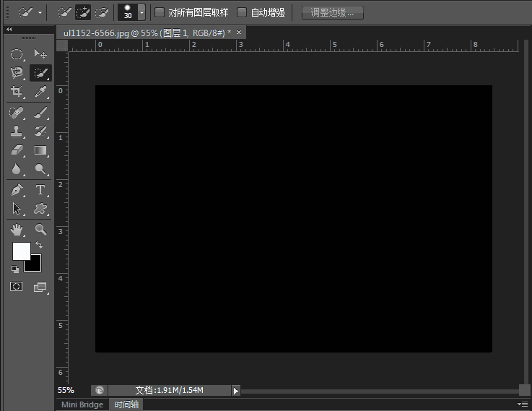
Task: Open the tool preset picker dropdown
Action: pos(39,12)
